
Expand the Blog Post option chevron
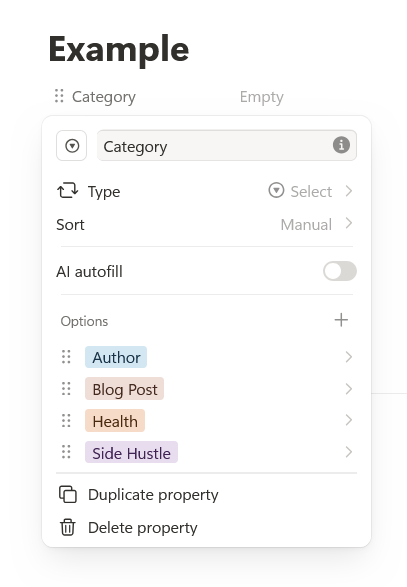pyautogui.click(x=349, y=389)
